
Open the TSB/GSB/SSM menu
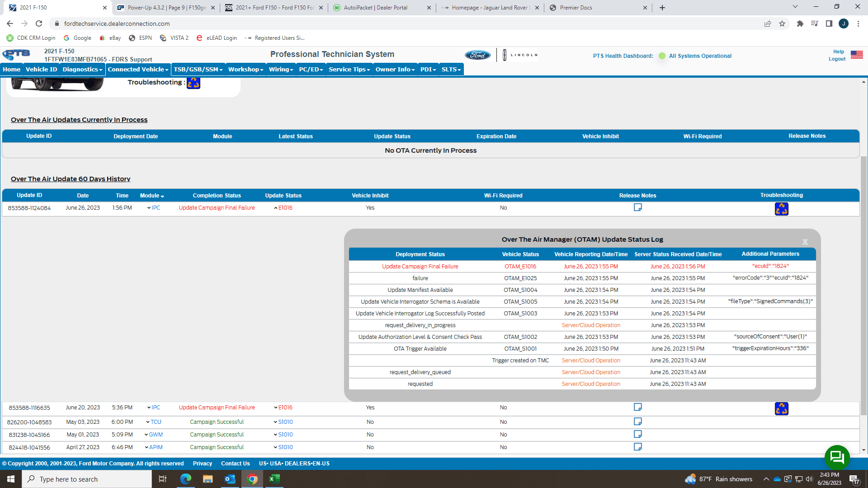(198, 69)
